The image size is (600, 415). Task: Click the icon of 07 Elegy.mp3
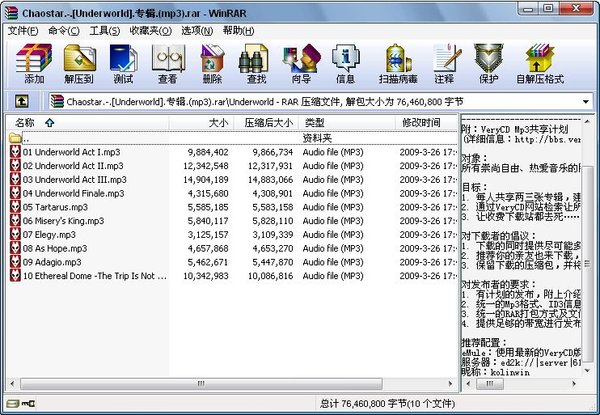click(15, 234)
